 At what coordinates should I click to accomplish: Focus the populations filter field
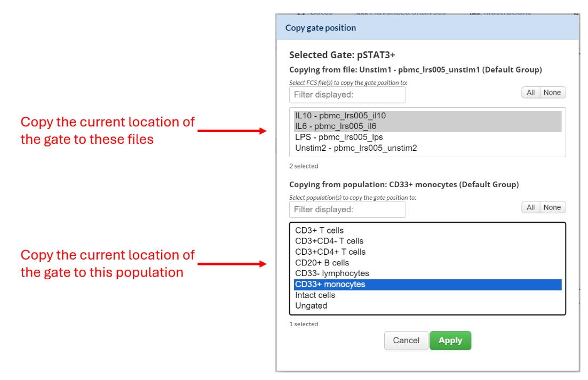(347, 209)
